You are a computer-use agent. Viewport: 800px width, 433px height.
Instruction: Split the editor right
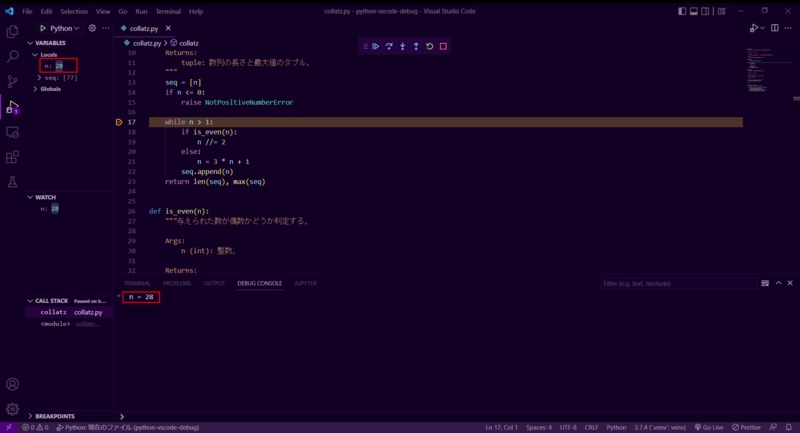click(774, 28)
